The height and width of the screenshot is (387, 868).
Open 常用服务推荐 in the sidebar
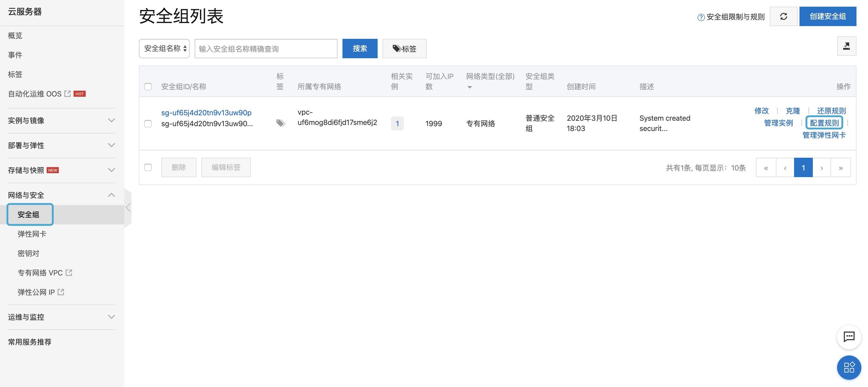(30, 342)
